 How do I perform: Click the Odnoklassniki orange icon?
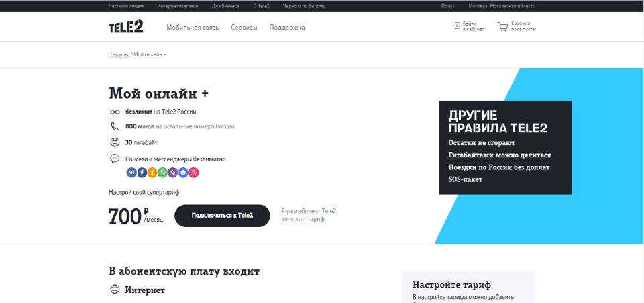tap(152, 173)
